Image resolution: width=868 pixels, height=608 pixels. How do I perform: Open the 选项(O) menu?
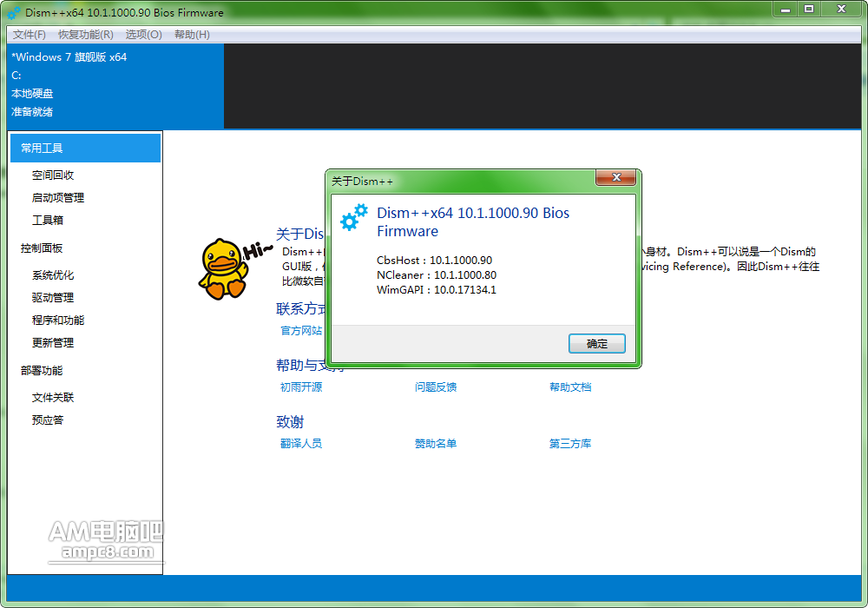tap(143, 35)
